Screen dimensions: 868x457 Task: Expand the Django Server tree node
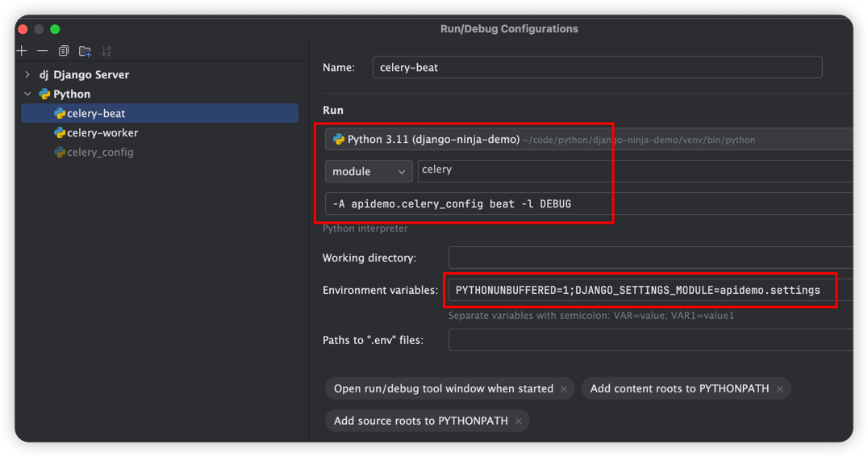(x=27, y=74)
